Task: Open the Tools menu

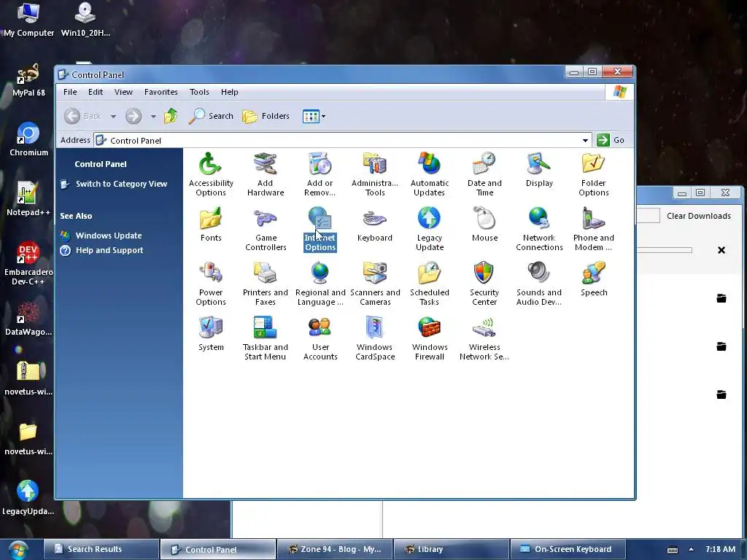Action: [x=199, y=92]
